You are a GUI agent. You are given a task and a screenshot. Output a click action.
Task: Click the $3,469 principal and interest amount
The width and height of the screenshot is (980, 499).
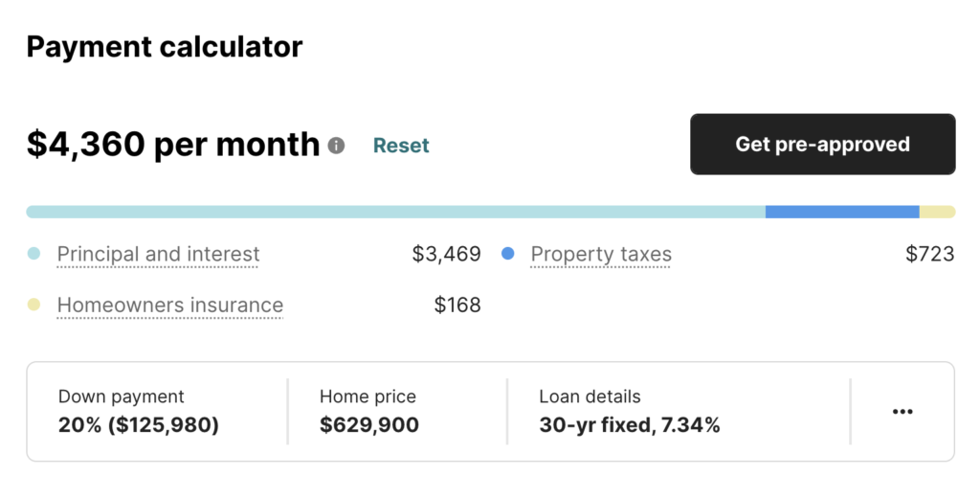pyautogui.click(x=446, y=254)
